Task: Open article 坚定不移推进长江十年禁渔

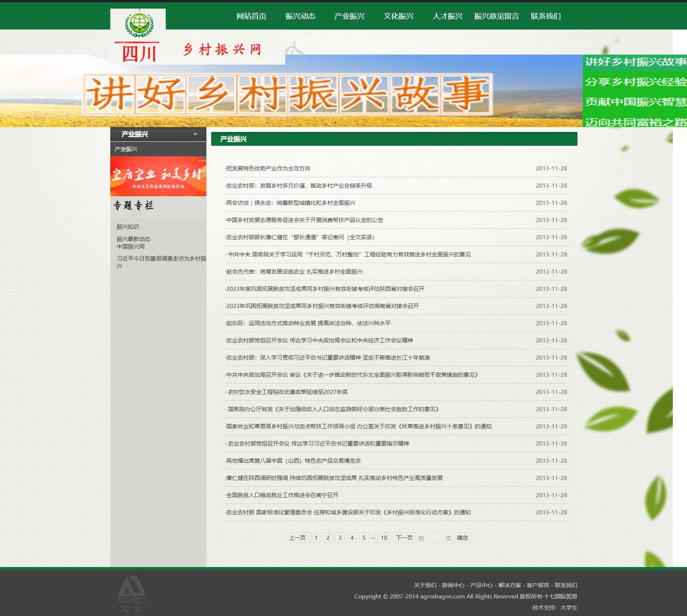Action: click(328, 358)
